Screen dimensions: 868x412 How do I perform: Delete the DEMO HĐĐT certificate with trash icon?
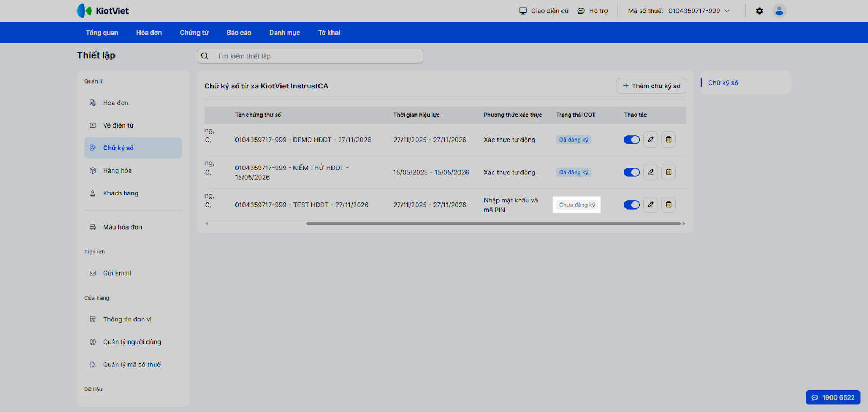coord(668,140)
